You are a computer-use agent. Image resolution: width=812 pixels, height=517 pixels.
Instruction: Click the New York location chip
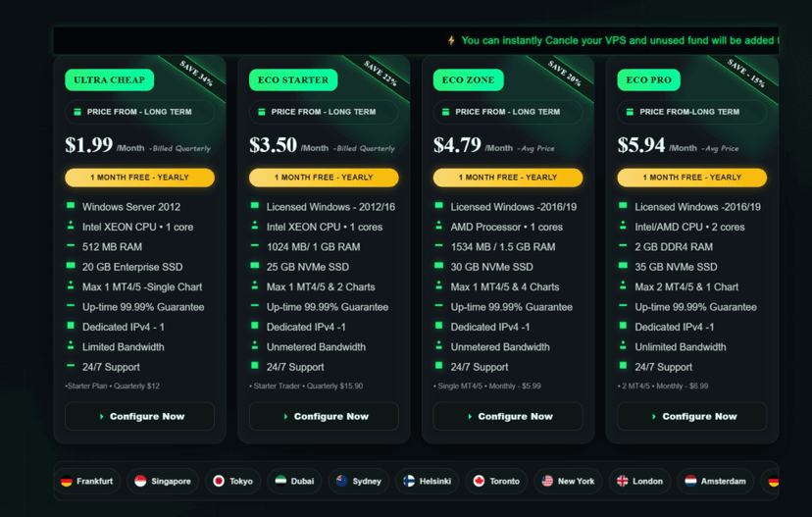point(568,482)
